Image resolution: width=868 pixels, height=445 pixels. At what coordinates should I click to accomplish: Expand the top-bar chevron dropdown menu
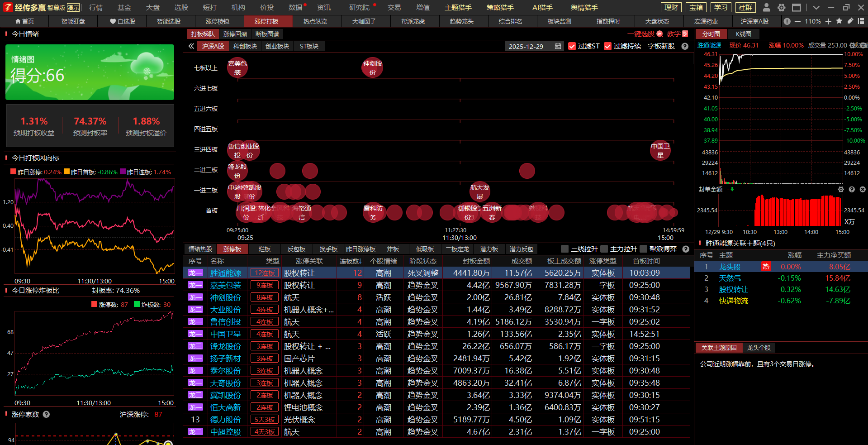(816, 7)
